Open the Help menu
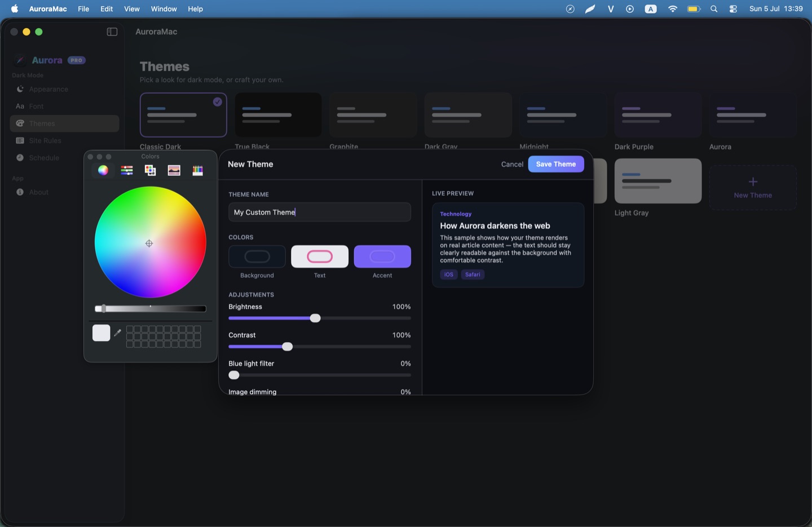Screen dimensions: 812x527 click(x=196, y=9)
